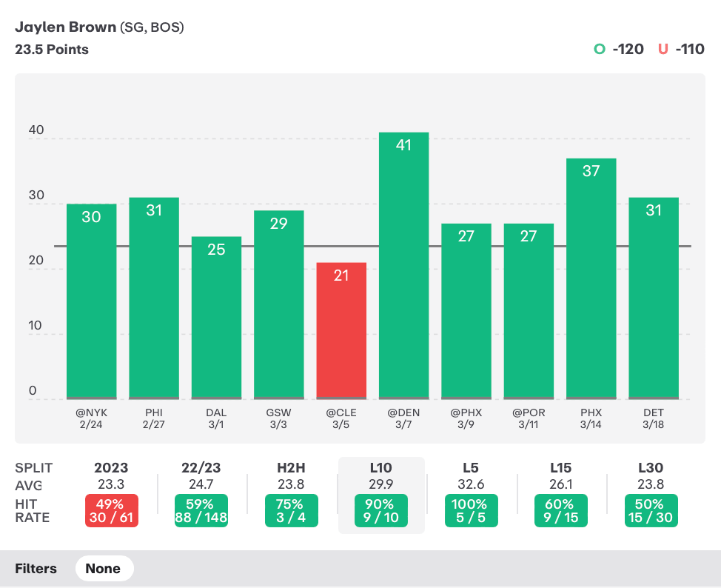
Task: Click the GSW 3/3 bar showing 29
Action: (x=278, y=304)
